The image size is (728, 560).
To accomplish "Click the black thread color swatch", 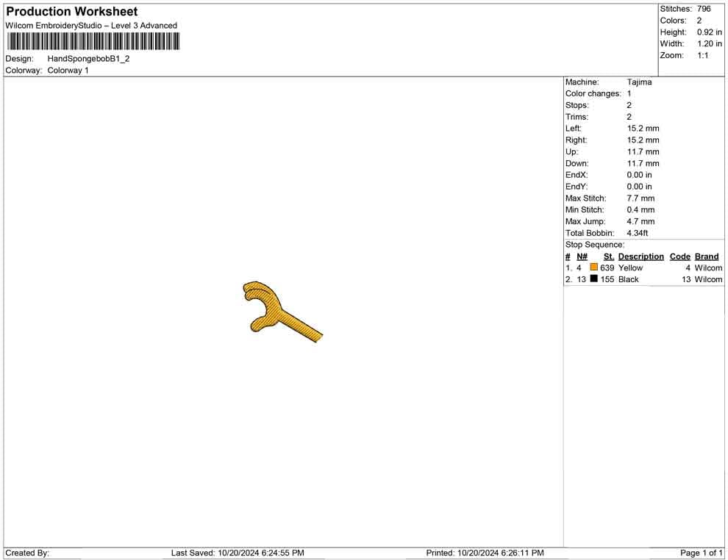I will click(593, 279).
